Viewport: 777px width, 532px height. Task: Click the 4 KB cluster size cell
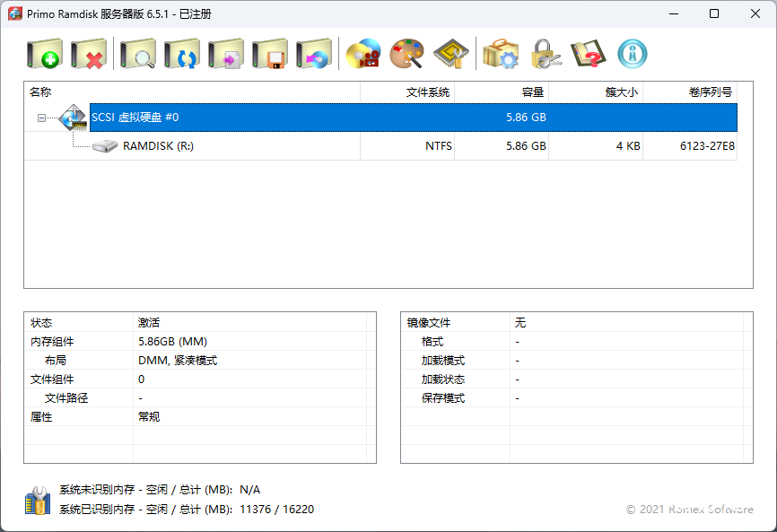pyautogui.click(x=628, y=146)
